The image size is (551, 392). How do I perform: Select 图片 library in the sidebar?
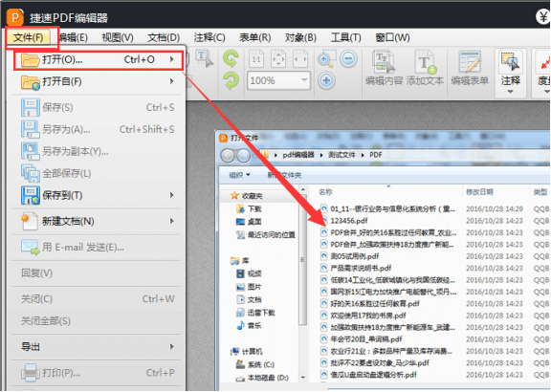tap(249, 287)
